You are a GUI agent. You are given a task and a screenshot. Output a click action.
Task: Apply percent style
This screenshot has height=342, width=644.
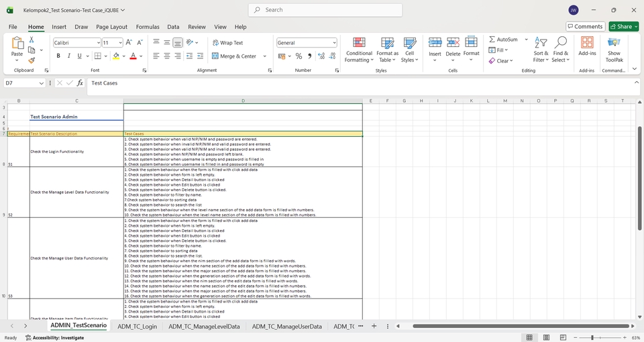pyautogui.click(x=299, y=56)
